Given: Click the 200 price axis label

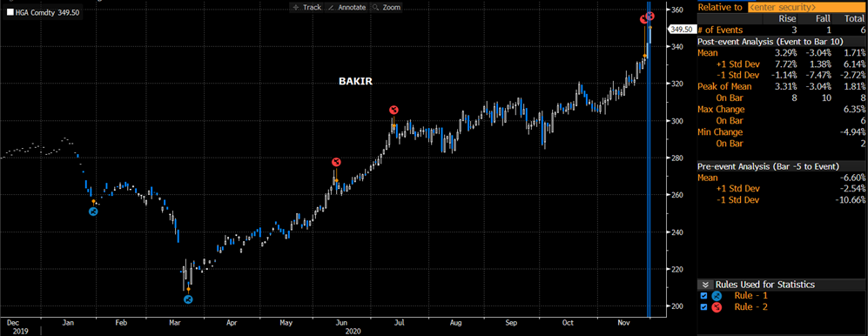Looking at the screenshot, I should tap(678, 306).
